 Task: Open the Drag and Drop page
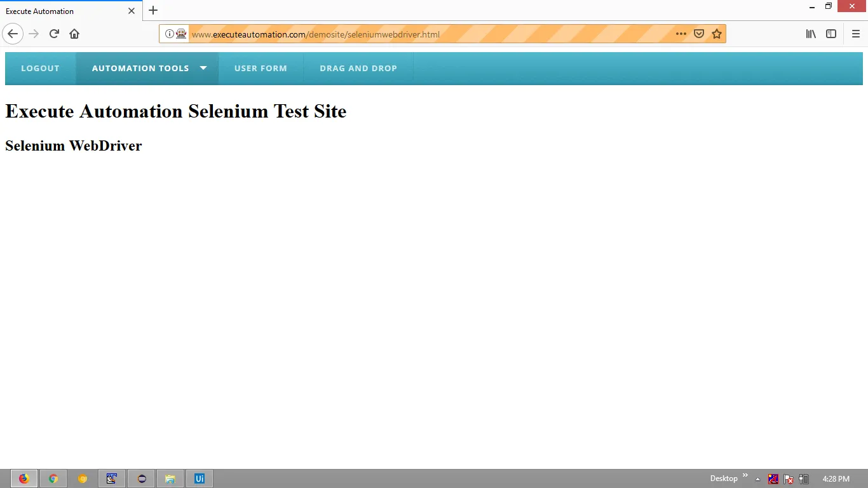(x=358, y=68)
